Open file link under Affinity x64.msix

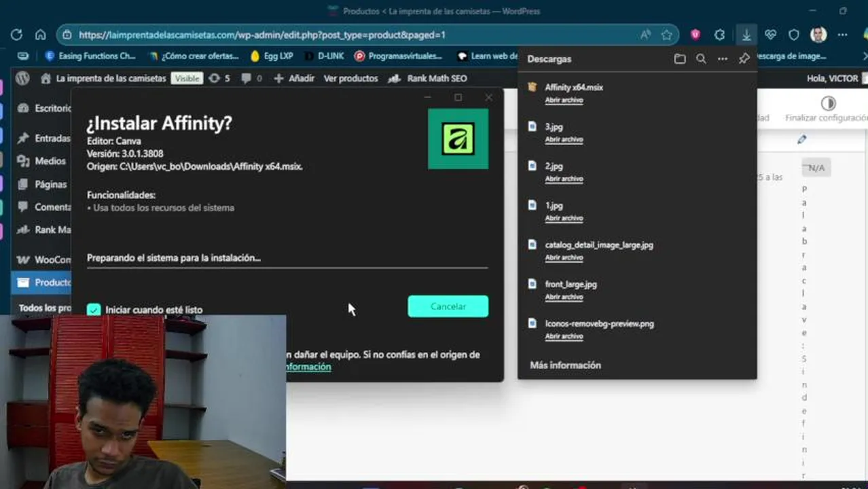coord(564,100)
